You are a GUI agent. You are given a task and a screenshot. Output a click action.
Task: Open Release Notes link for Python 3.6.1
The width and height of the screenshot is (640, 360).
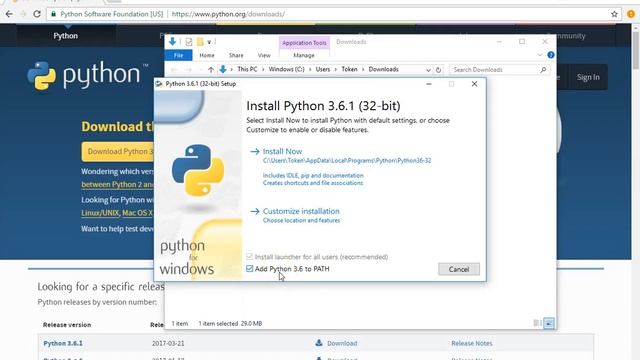[x=471, y=343]
